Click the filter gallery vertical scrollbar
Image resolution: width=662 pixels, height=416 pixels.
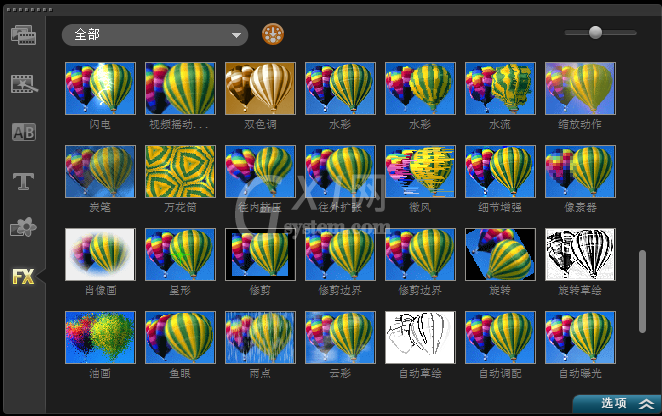(x=642, y=291)
